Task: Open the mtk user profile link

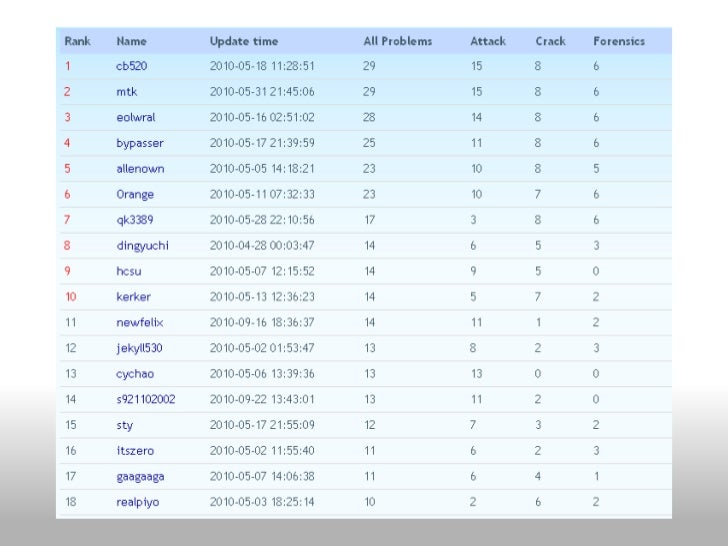Action: click(126, 91)
